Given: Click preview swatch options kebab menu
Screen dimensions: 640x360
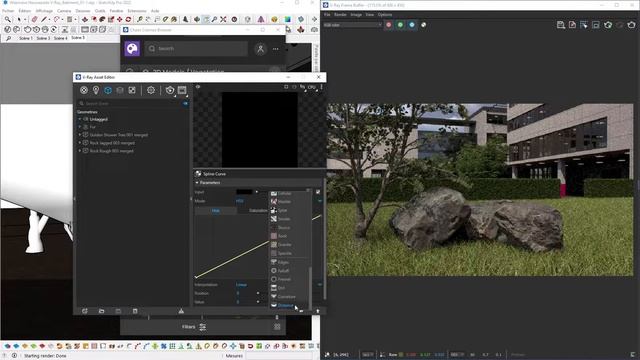Looking at the screenshot, I should pyautogui.click(x=322, y=87).
